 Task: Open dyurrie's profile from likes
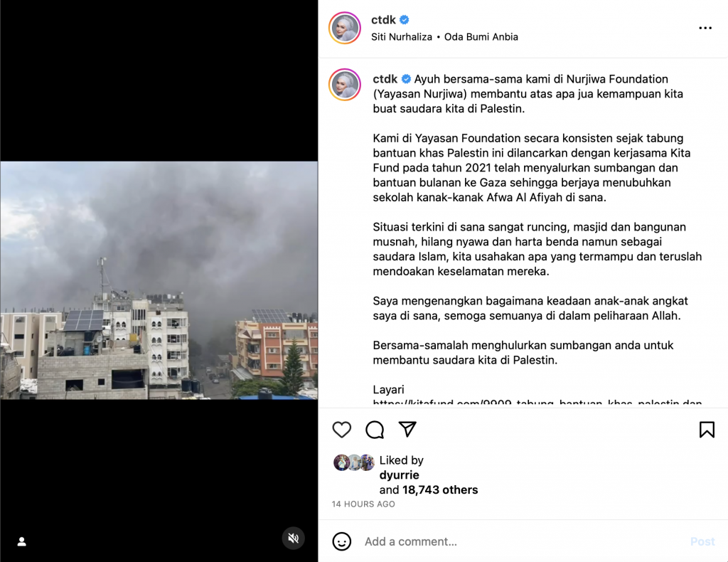pos(400,475)
